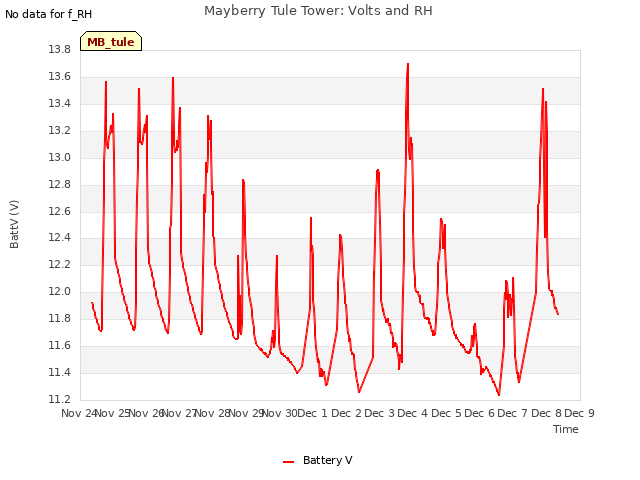Click the Dec 4 x-axis date label
The width and height of the screenshot is (640, 480).
[413, 413]
